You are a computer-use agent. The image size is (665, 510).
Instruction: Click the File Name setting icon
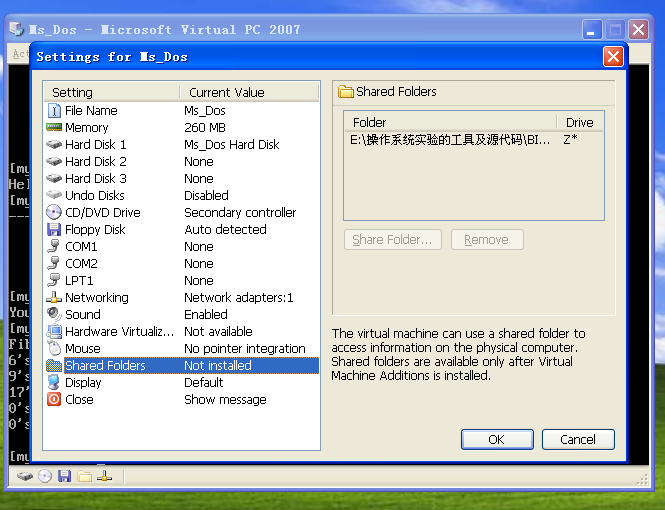(54, 111)
